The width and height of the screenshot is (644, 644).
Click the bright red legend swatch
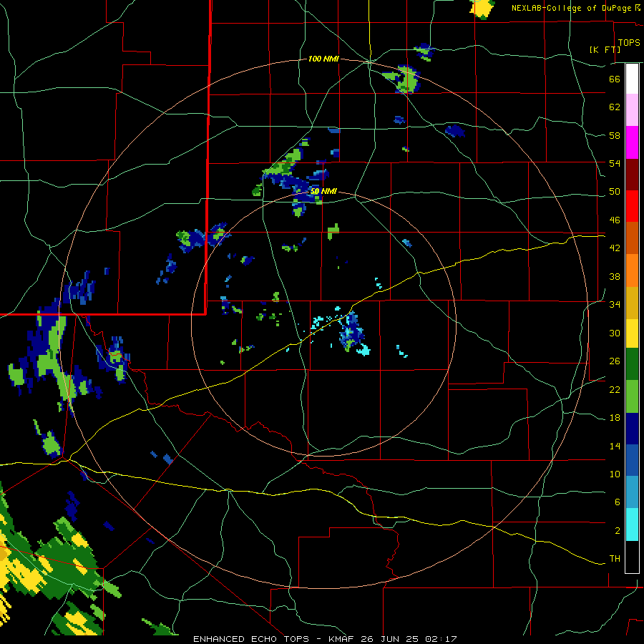632,206
